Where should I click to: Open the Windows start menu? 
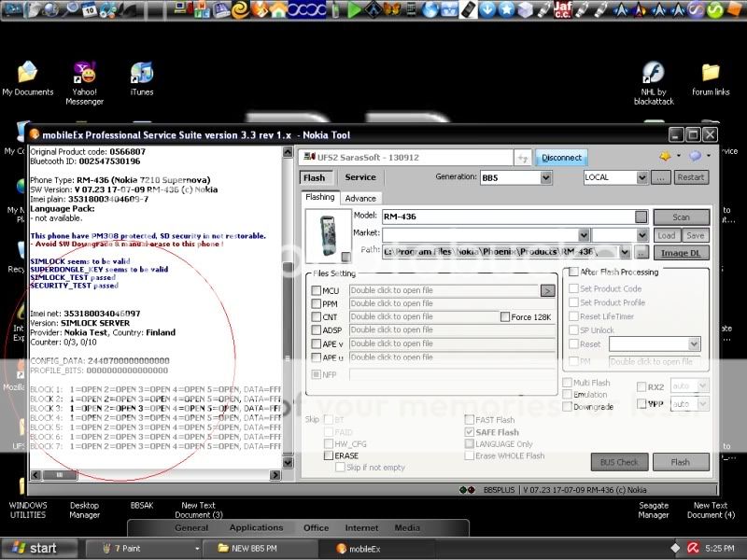tap(39, 549)
